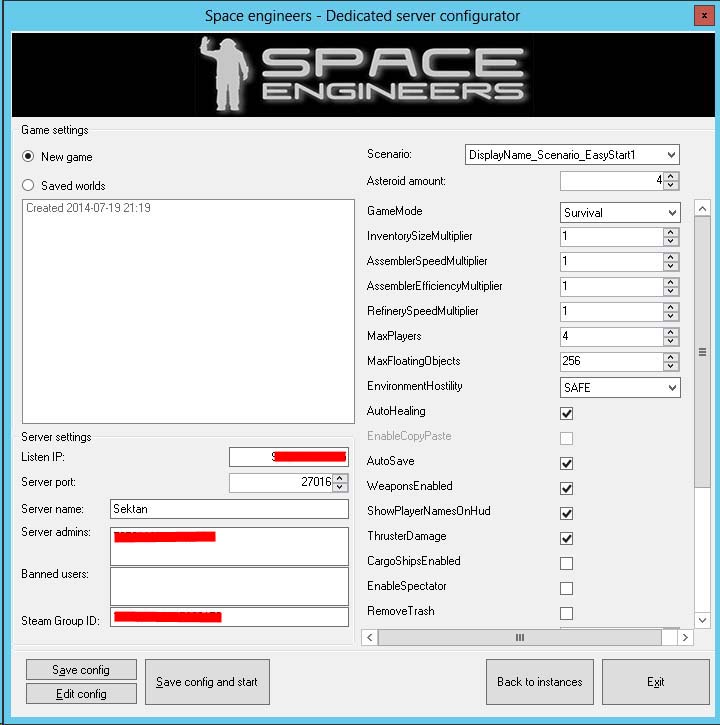Click the vertical scrollbar thumb
This screenshot has width=720, height=725.
click(x=702, y=352)
